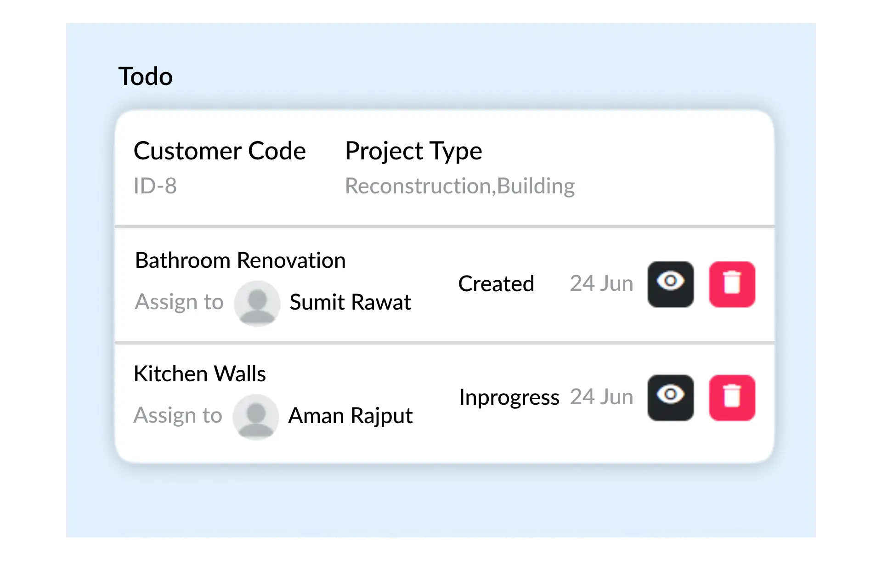Open the Bathroom Renovation task title
The width and height of the screenshot is (882, 588).
click(240, 260)
